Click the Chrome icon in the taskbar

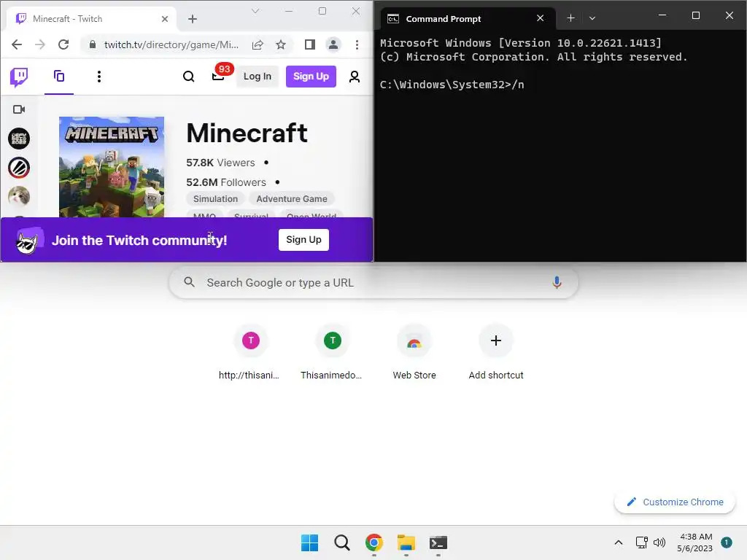[374, 542]
